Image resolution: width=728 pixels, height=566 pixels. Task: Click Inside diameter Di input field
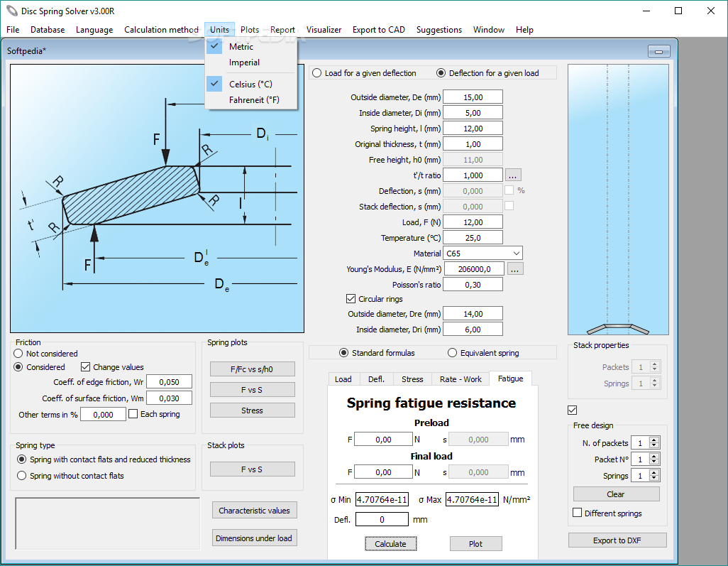[473, 113]
